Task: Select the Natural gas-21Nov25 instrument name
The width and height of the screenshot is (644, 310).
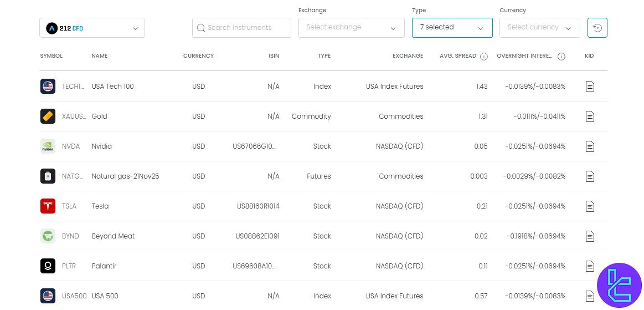Action: (x=125, y=176)
